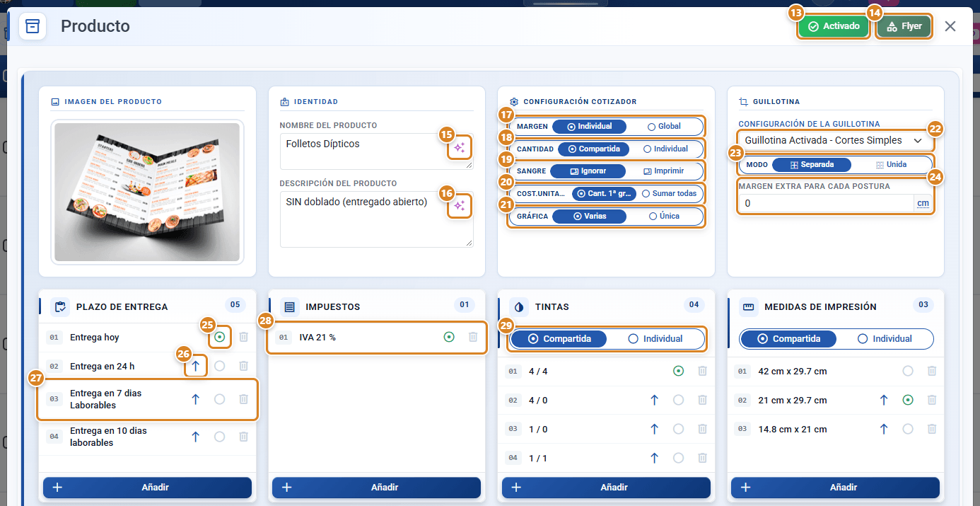Delete the 14.8 cm x 21 cm row
Screen dimensions: 980x506
coord(932,429)
